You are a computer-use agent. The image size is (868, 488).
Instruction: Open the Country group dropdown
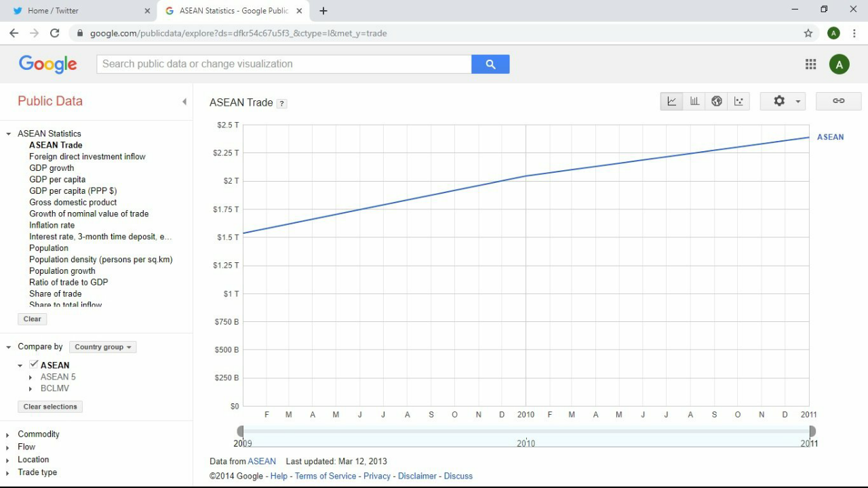pos(103,347)
